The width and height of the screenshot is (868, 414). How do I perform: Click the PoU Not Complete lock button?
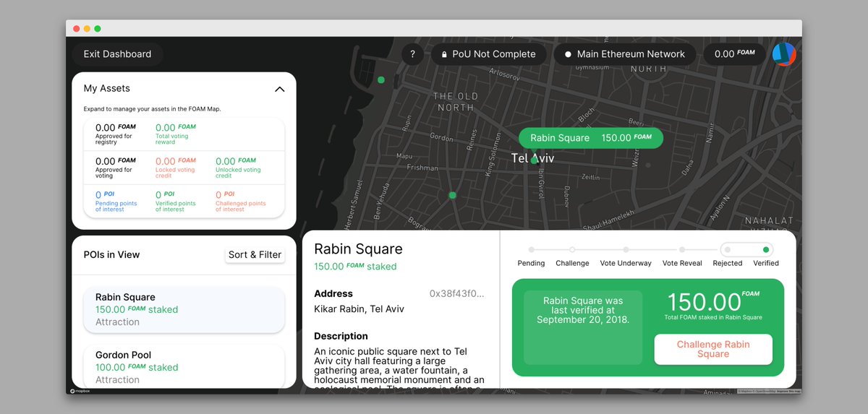(x=488, y=54)
